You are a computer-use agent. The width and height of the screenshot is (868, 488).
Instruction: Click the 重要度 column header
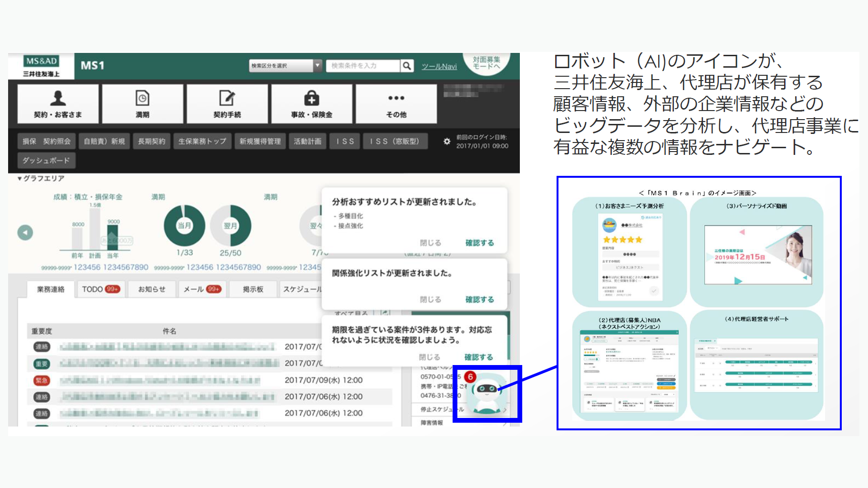point(41,331)
